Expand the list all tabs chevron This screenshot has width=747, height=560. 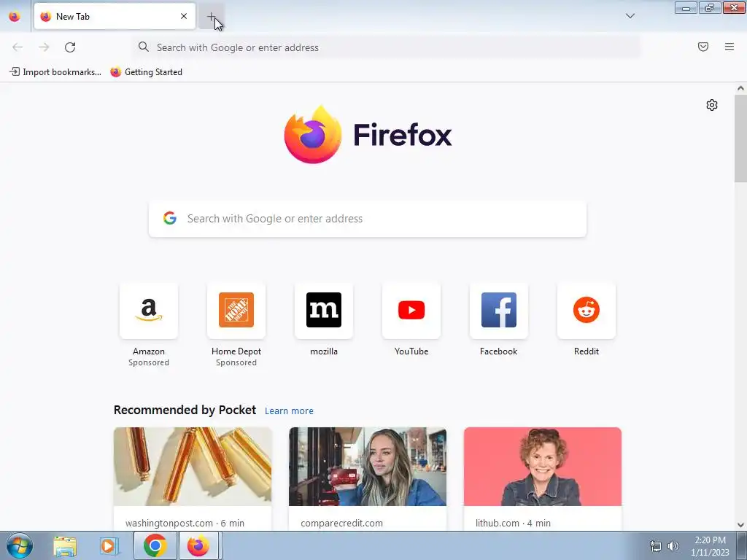coord(630,16)
